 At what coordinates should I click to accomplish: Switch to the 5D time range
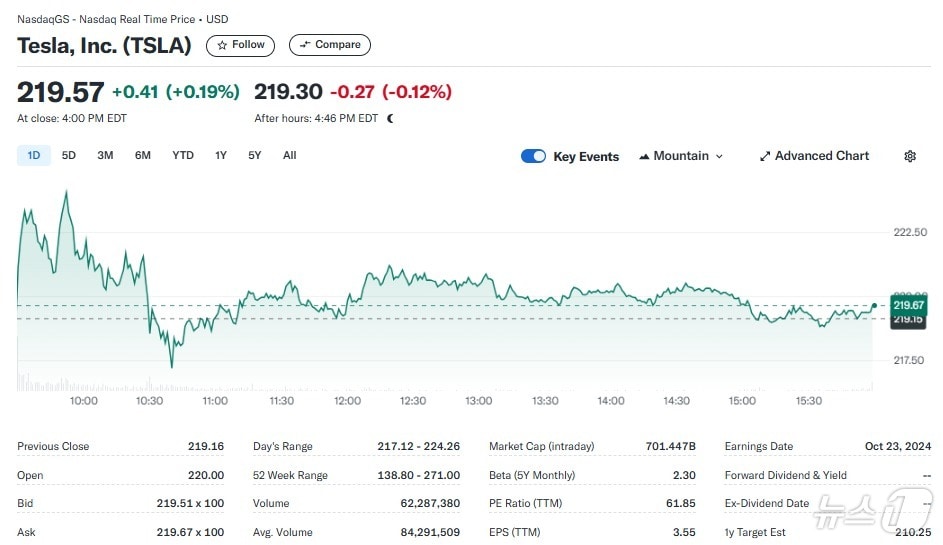tap(69, 155)
